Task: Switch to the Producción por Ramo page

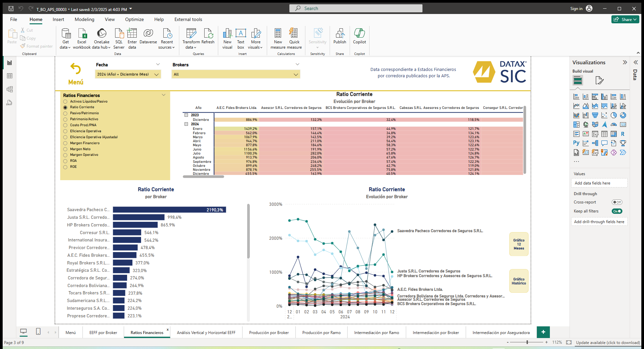Action: (321, 332)
